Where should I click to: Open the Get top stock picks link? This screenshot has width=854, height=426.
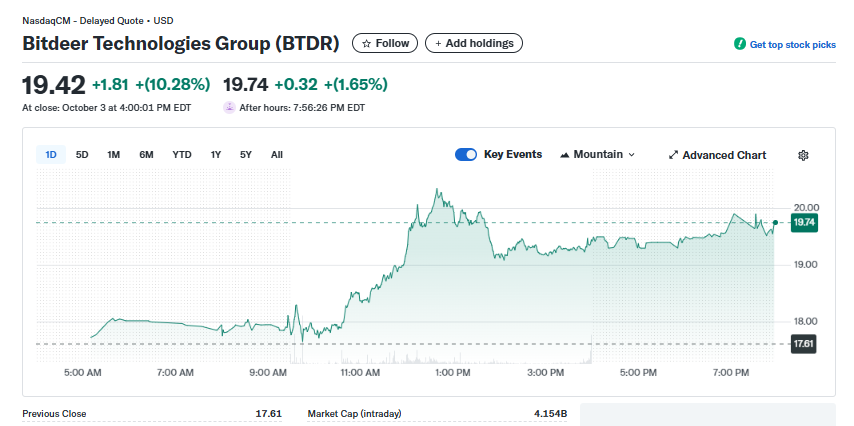tap(792, 45)
